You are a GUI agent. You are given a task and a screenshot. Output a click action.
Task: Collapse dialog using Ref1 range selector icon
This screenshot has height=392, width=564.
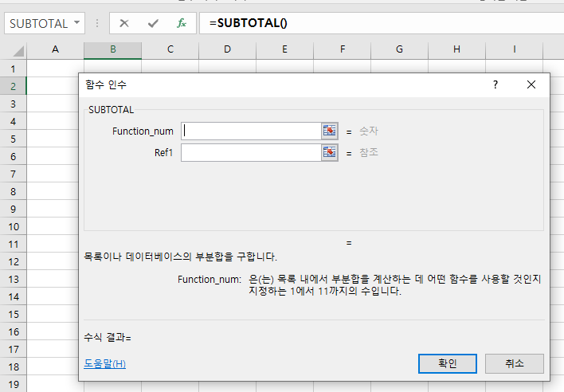pyautogui.click(x=330, y=152)
